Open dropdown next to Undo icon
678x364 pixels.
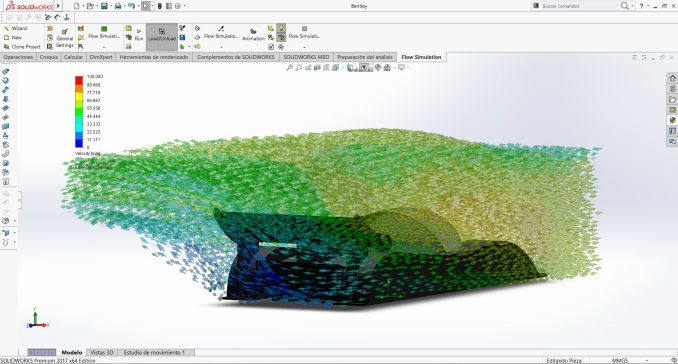138,6
